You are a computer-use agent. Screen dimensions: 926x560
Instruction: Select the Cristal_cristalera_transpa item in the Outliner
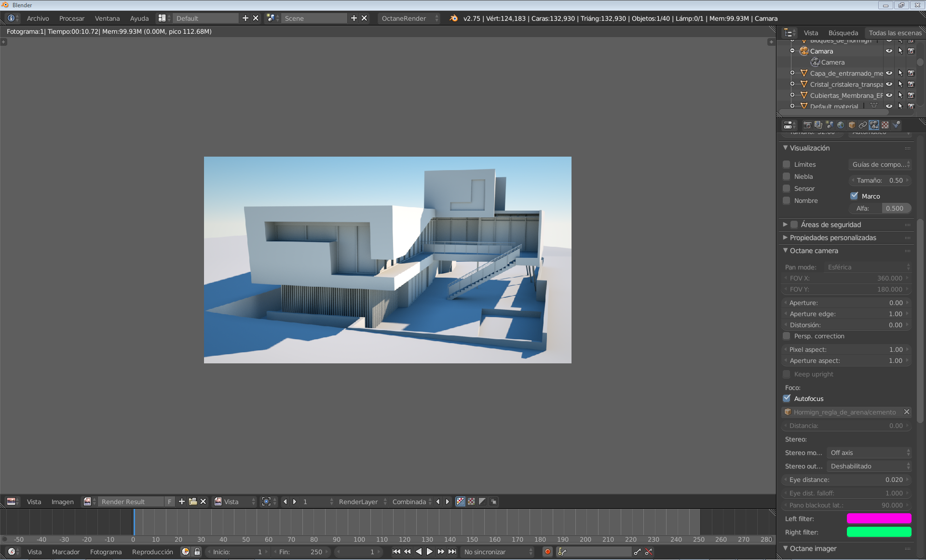coord(847,84)
